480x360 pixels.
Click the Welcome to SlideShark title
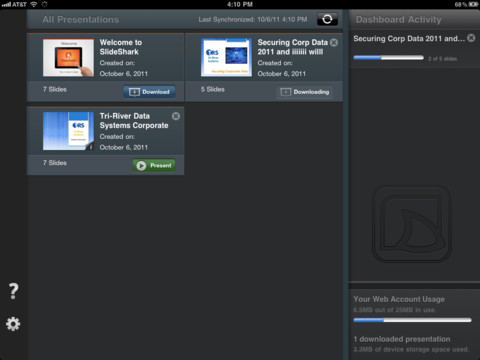click(x=121, y=47)
